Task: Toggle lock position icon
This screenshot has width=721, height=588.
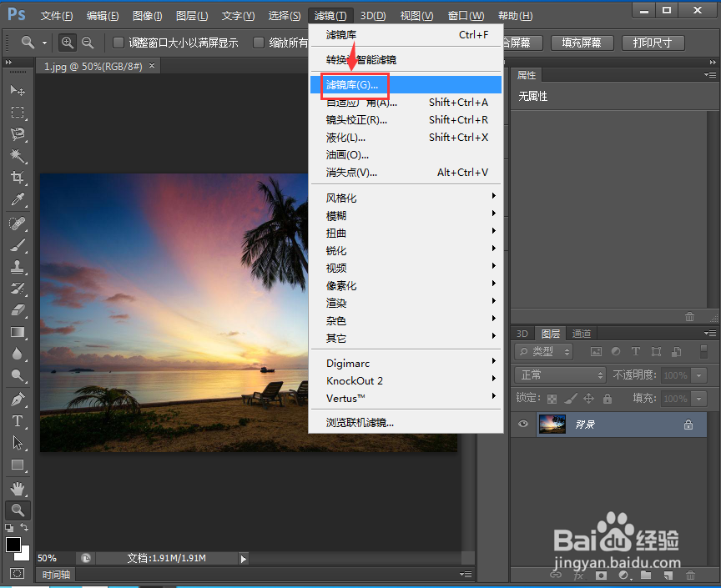Action: coord(588,399)
